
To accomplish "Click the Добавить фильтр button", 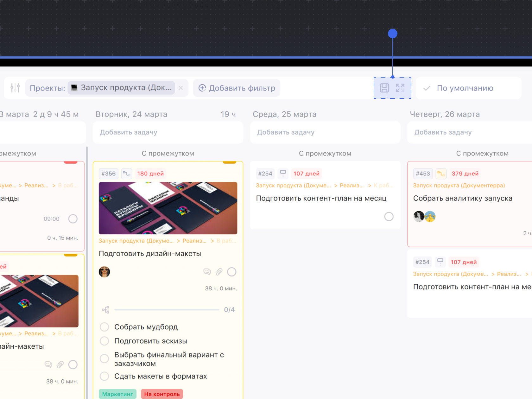I will coord(237,88).
